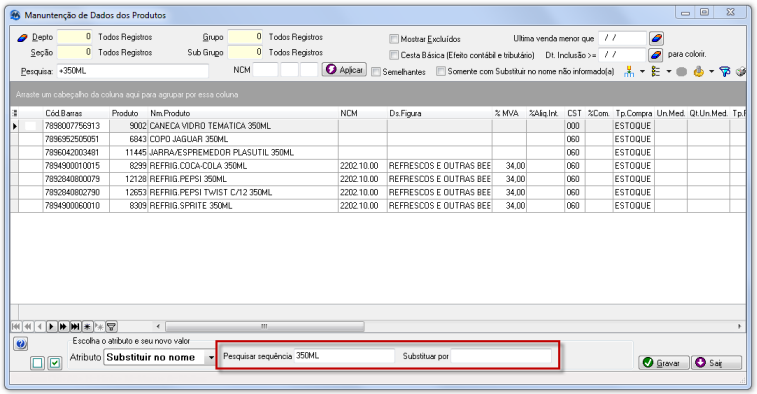Enable the Mostrar Excluídos checkbox

tap(394, 39)
